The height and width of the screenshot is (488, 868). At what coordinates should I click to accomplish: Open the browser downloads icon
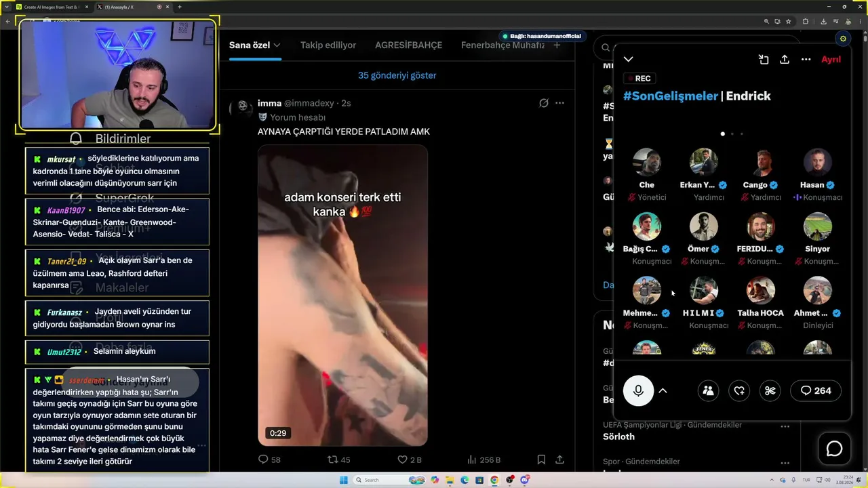click(823, 21)
